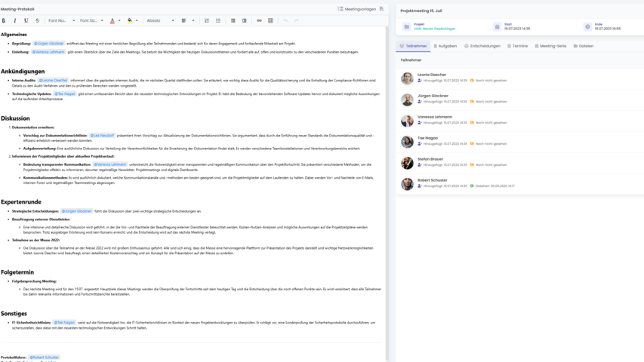The width and height of the screenshot is (644, 362).
Task: Open the Font Name dropdown
Action: [x=60, y=20]
